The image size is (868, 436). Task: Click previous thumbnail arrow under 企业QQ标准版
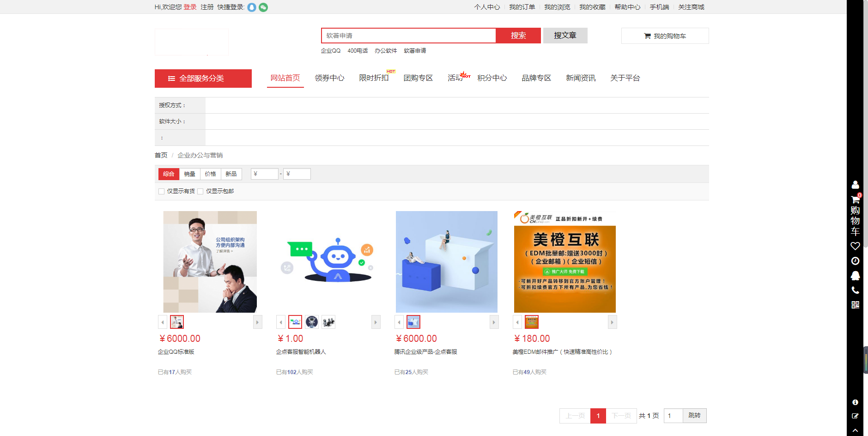[x=163, y=322]
